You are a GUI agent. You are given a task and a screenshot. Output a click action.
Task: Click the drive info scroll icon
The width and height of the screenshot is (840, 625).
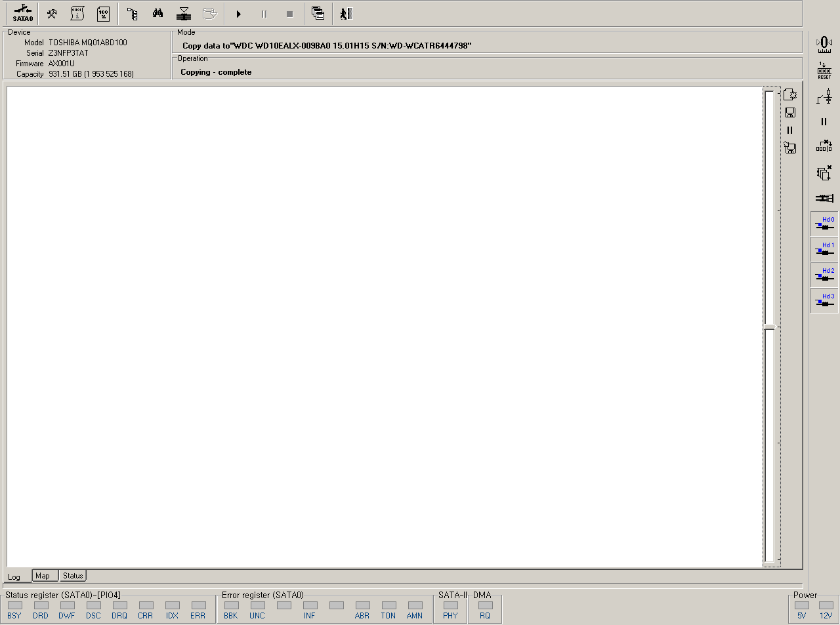[77, 14]
